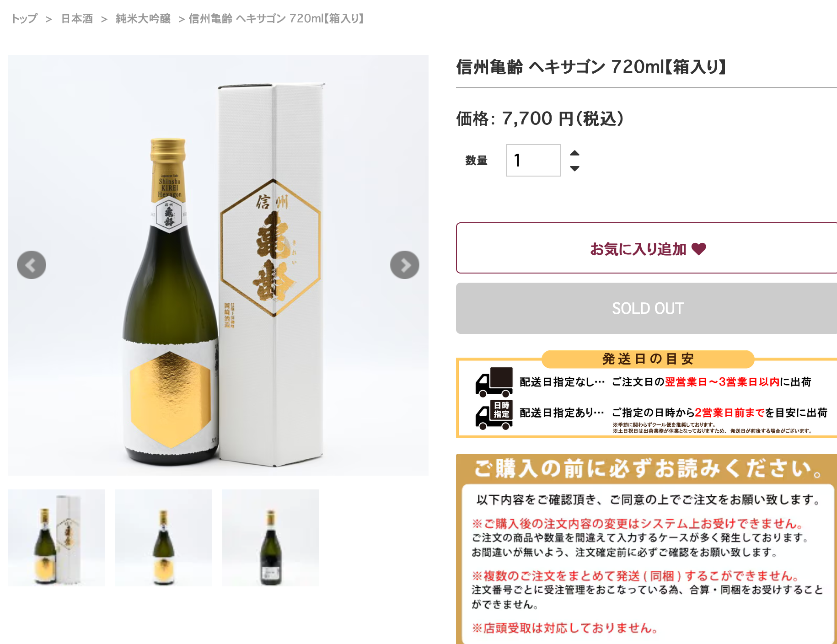The width and height of the screenshot is (837, 644).
Task: Focus the 数量 quantity input field
Action: click(533, 160)
